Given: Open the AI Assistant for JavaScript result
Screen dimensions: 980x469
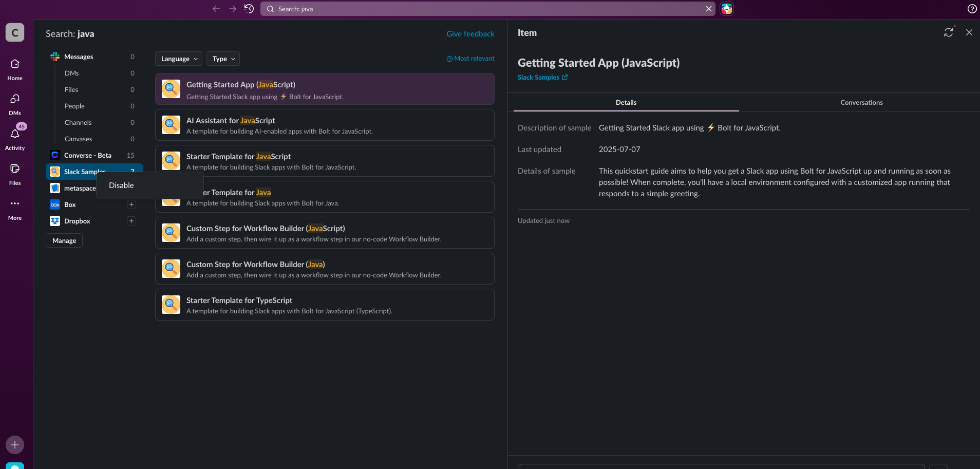Looking at the screenshot, I should [x=325, y=125].
